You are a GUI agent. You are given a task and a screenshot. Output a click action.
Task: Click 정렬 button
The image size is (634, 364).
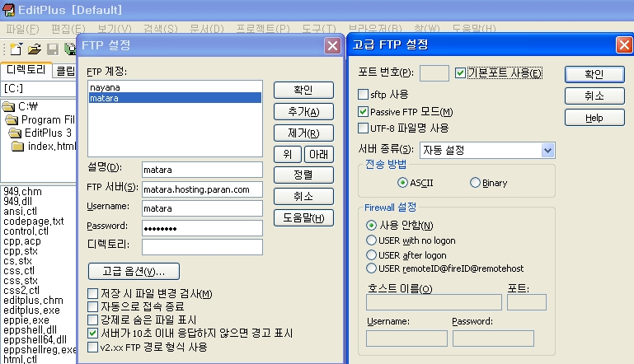pyautogui.click(x=303, y=175)
